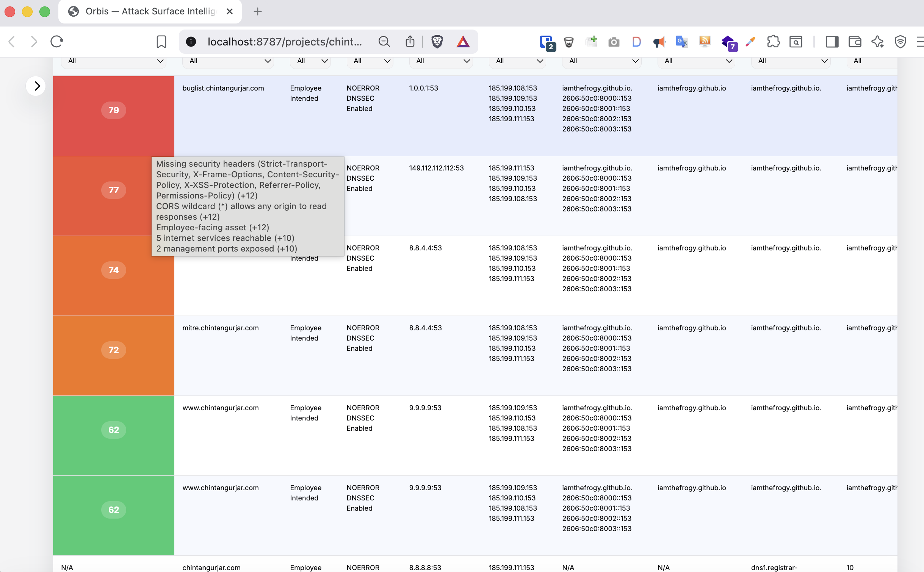Close the Orbis browser tab

tap(229, 12)
